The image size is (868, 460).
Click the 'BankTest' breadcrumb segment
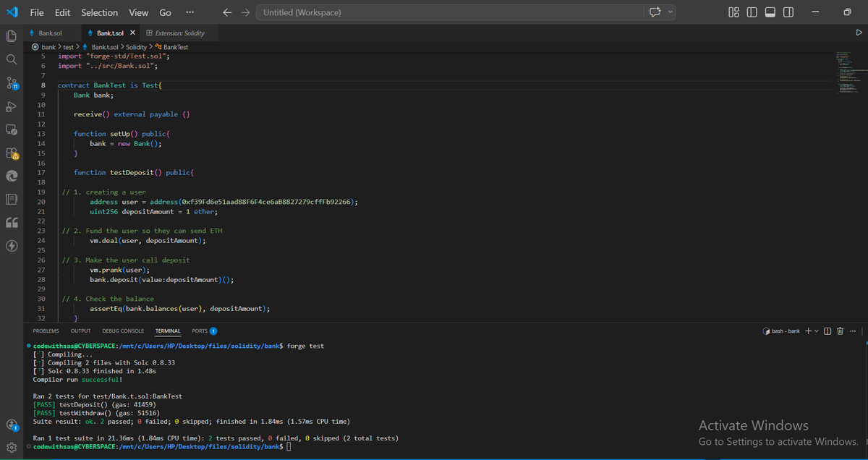(176, 47)
